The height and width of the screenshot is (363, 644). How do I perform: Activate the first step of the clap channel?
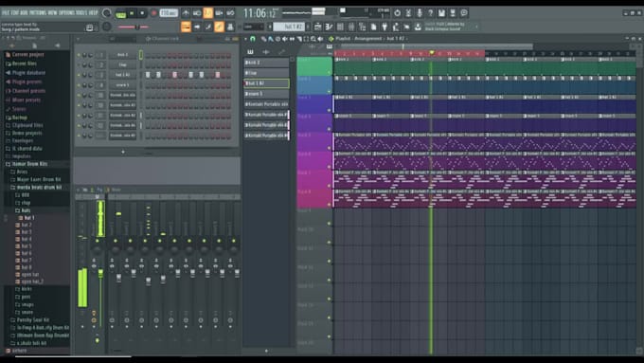tap(148, 65)
